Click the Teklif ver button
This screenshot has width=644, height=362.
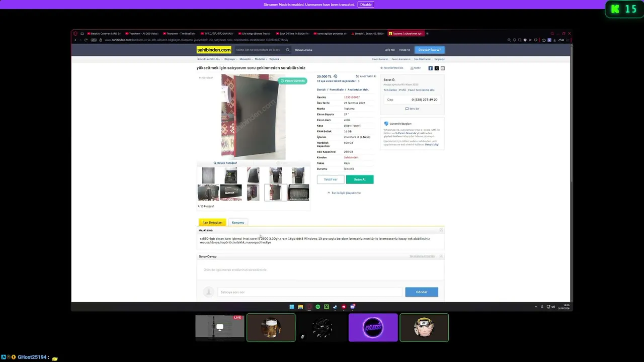coord(331,179)
